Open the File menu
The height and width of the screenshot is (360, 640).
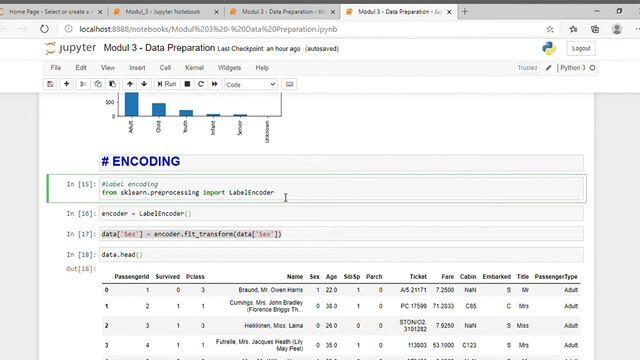coord(56,68)
